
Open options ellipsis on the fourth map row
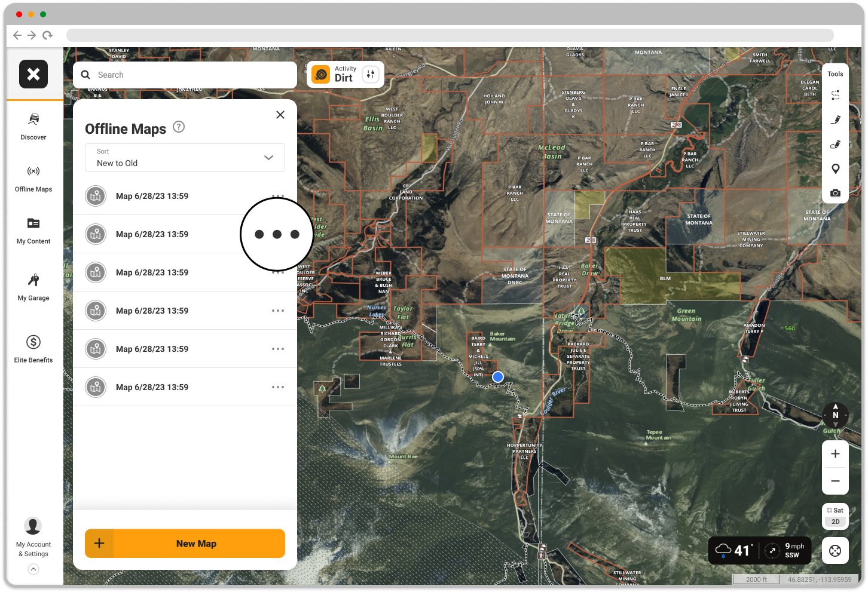pos(278,311)
